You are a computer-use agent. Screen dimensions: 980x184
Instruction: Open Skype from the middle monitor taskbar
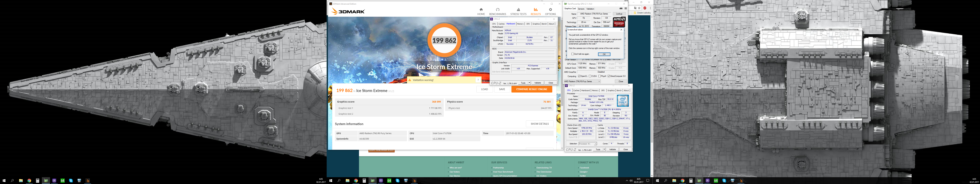point(398,181)
